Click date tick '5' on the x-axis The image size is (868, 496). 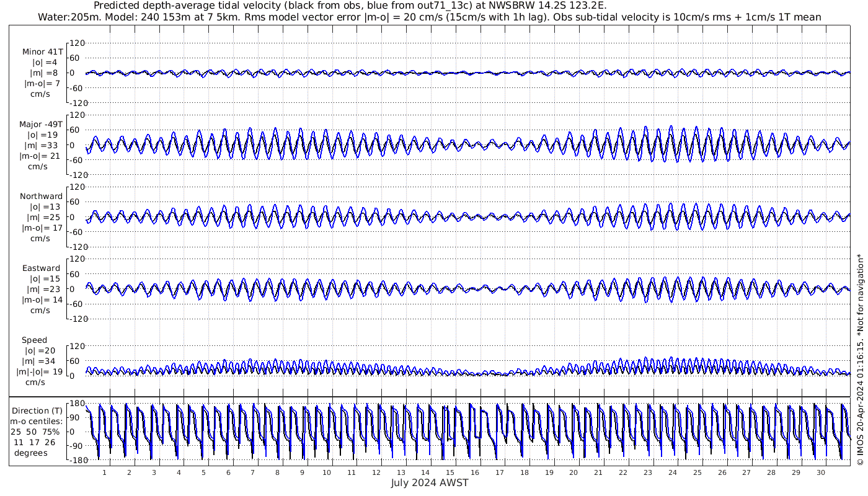[203, 472]
